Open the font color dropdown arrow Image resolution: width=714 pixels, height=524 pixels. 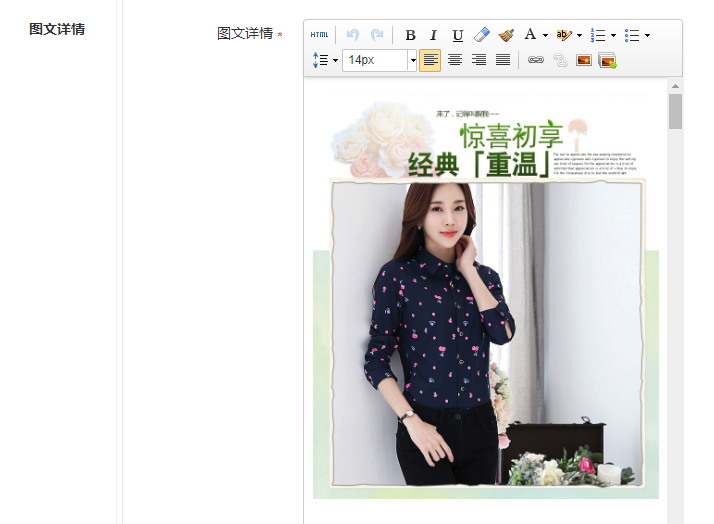click(x=545, y=36)
